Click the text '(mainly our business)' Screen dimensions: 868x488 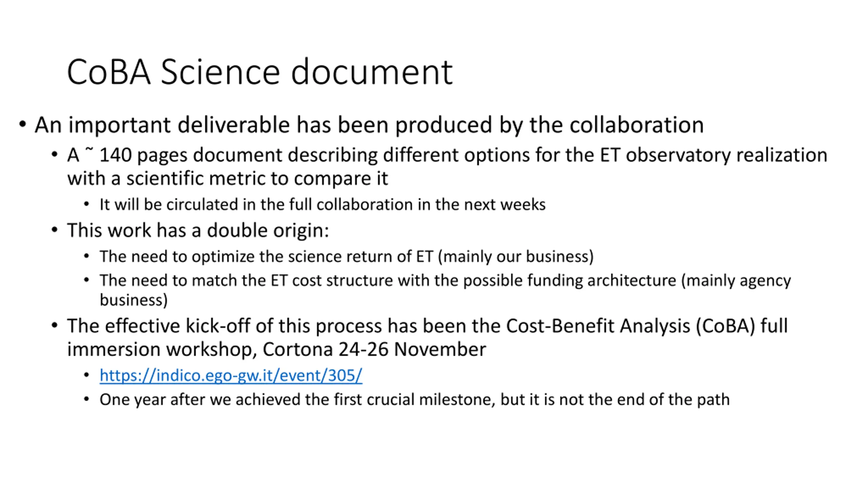tap(516, 257)
